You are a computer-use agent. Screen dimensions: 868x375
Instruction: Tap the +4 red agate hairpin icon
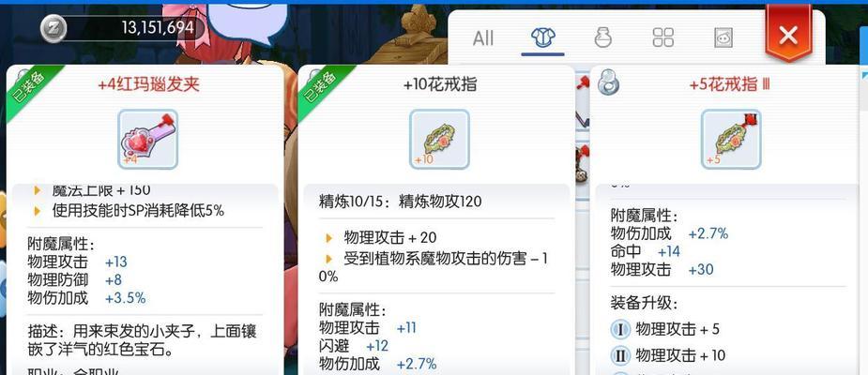point(148,139)
